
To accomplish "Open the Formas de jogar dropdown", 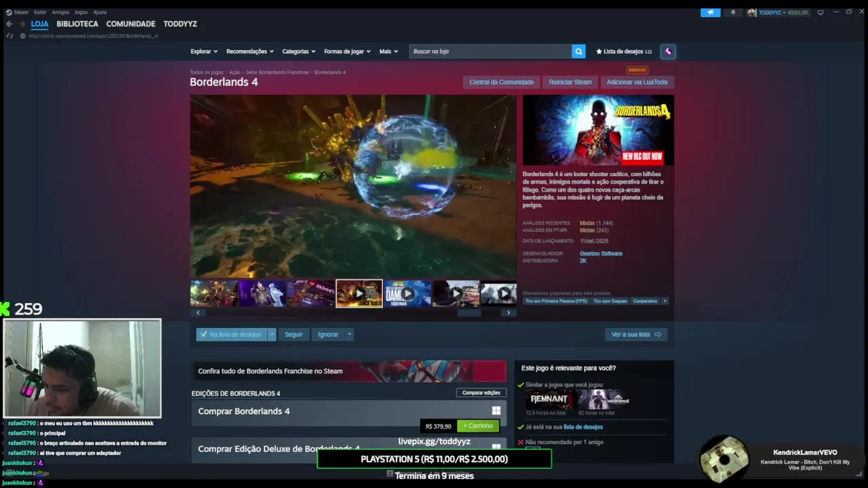I will pos(348,52).
